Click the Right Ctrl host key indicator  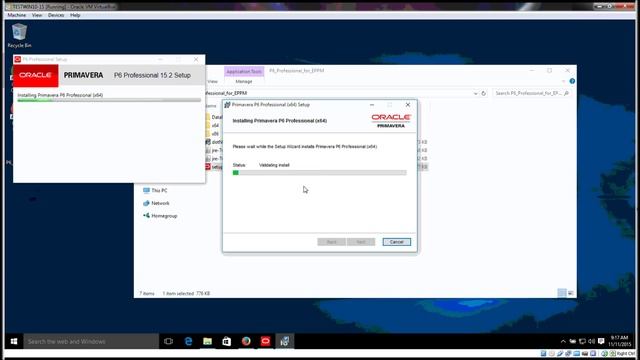pyautogui.click(x=625, y=353)
